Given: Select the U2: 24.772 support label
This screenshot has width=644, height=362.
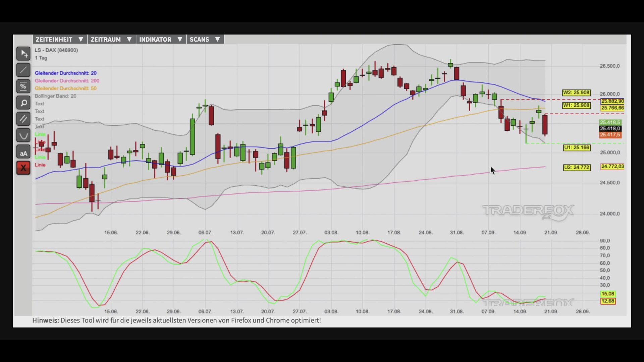Looking at the screenshot, I should point(577,167).
